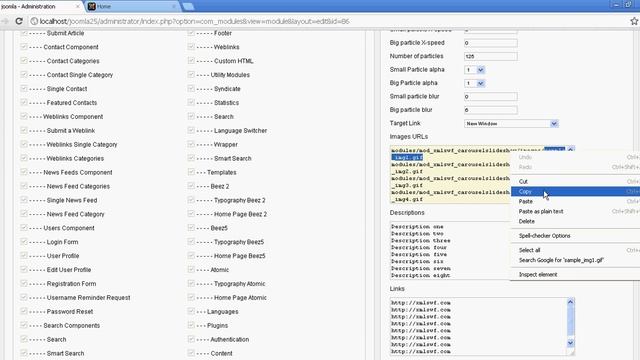Click in the Descriptions text area
The width and height of the screenshot is (640, 360).
coord(450,250)
